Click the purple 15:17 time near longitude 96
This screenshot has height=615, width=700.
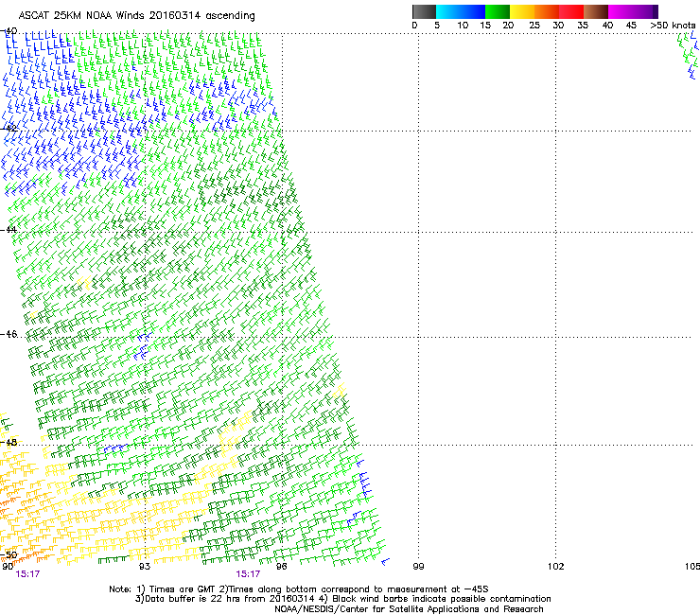click(248, 574)
